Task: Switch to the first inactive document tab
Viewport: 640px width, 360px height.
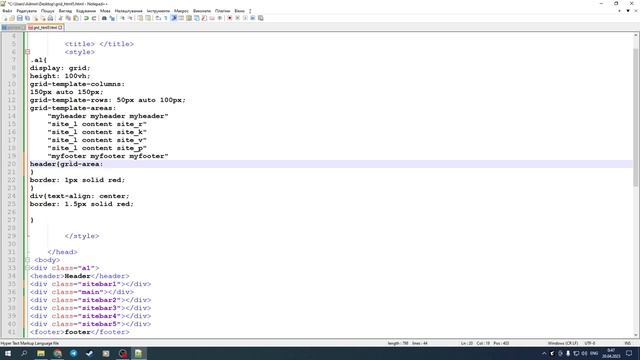Action: click(13, 27)
